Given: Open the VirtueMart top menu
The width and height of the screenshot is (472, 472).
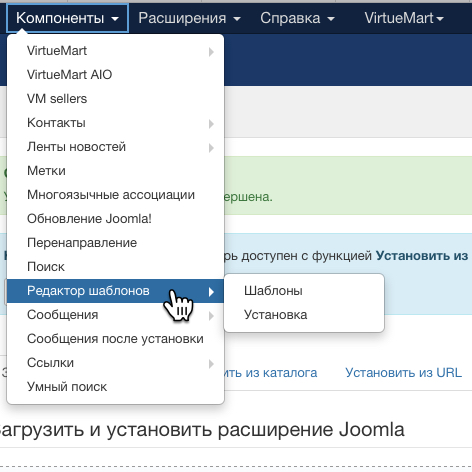Looking at the screenshot, I should coord(404,18).
